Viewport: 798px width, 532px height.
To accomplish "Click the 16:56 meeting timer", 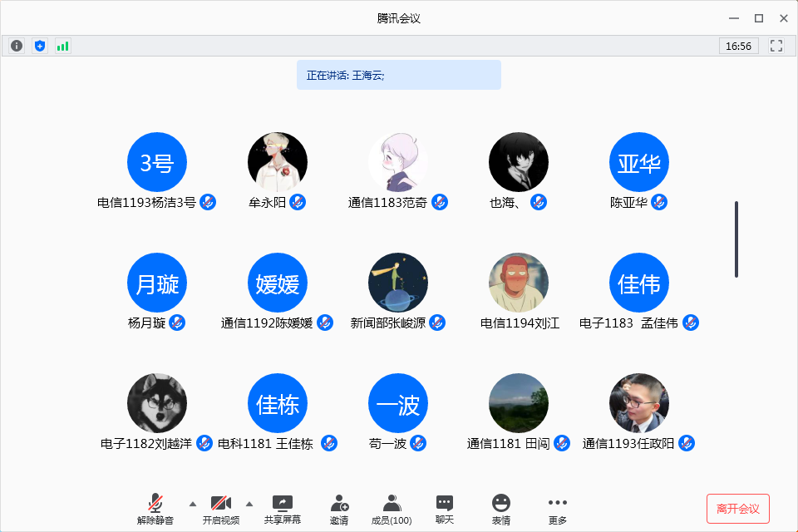I will [738, 47].
